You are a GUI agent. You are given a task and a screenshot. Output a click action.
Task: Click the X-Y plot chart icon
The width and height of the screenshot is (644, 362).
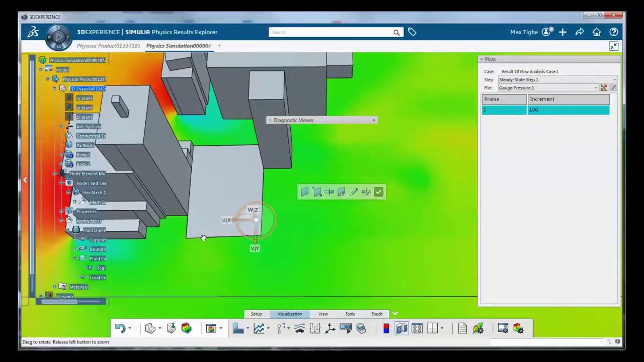point(259,328)
